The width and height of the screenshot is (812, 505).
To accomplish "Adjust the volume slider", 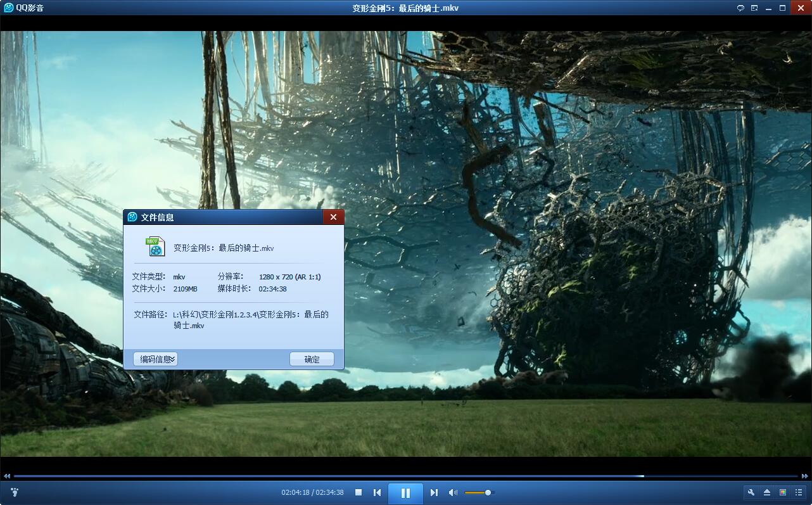I will click(479, 492).
